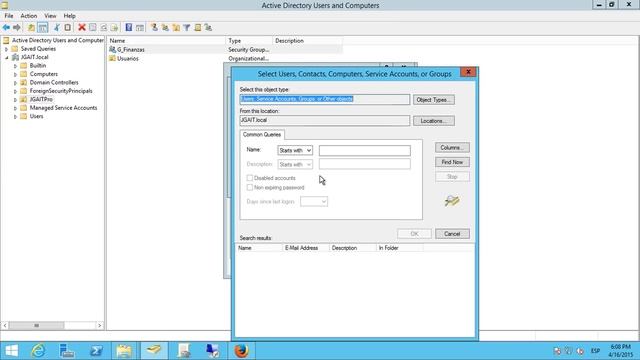Click the Columns... button

[452, 147]
